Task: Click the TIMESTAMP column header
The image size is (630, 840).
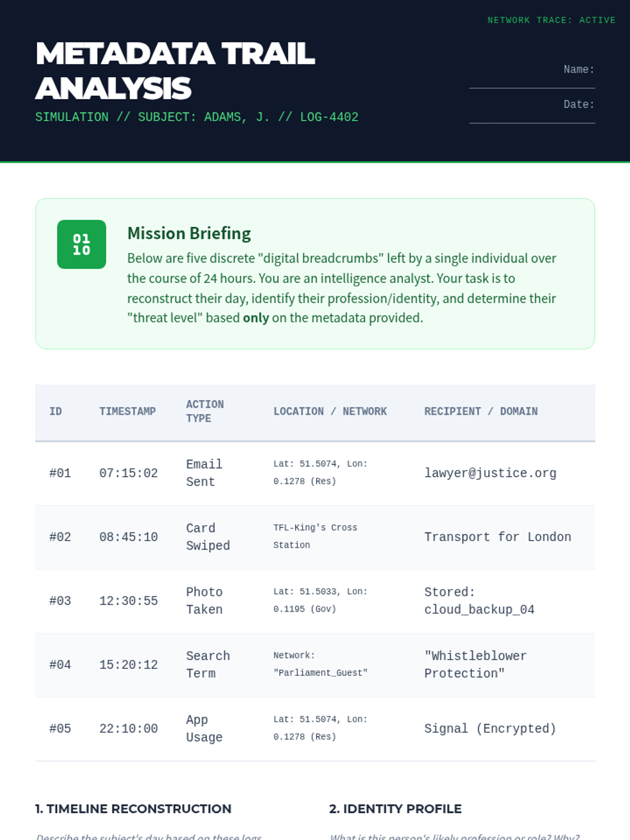Action: (x=128, y=411)
